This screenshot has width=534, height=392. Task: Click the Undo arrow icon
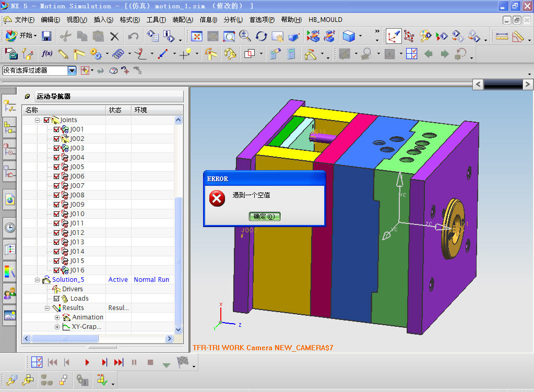133,36
